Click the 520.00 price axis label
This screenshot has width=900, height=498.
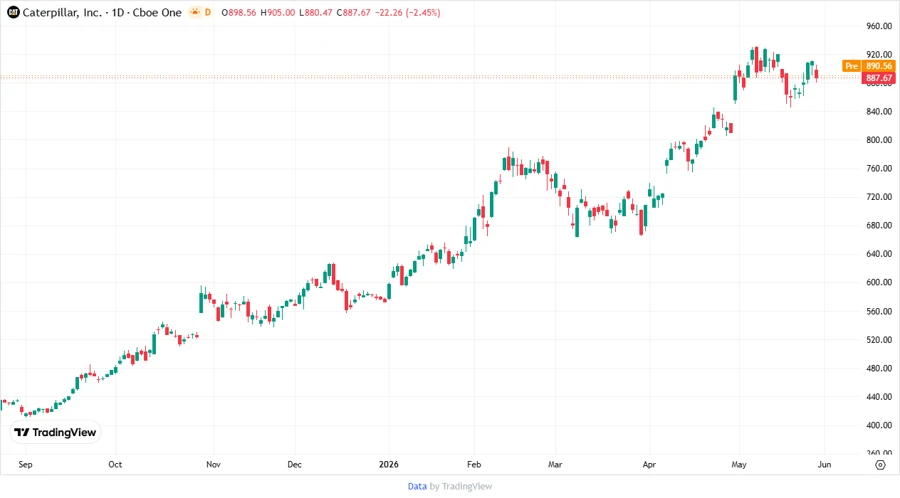pyautogui.click(x=879, y=340)
